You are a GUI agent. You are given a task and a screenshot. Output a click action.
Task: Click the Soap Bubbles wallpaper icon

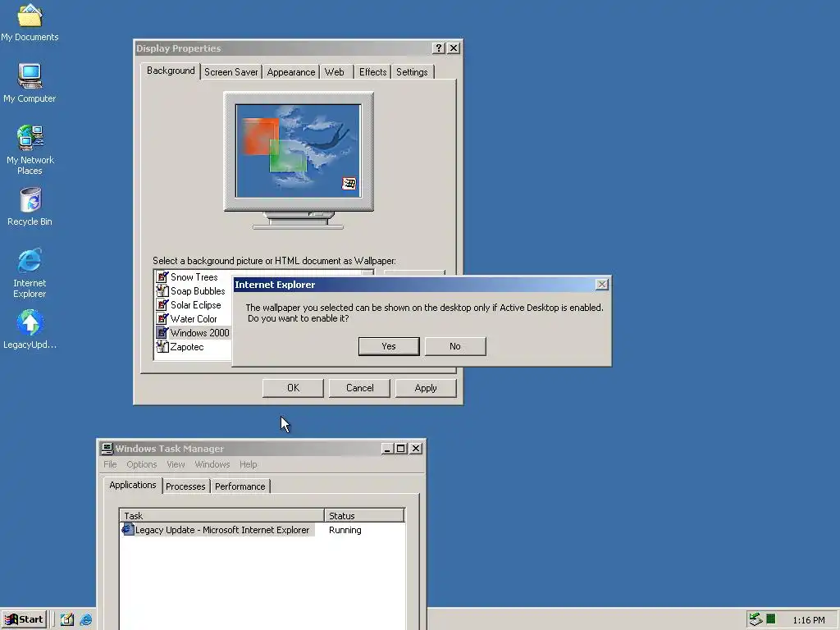pos(162,291)
